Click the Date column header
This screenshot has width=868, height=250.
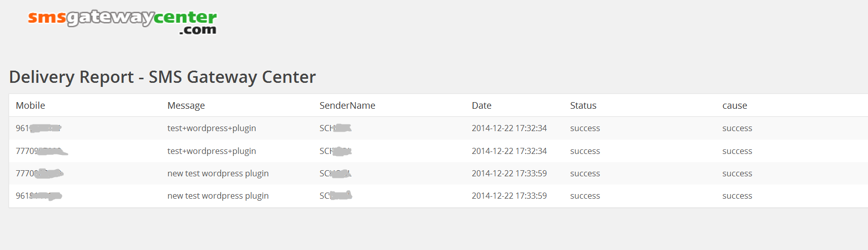(481, 106)
